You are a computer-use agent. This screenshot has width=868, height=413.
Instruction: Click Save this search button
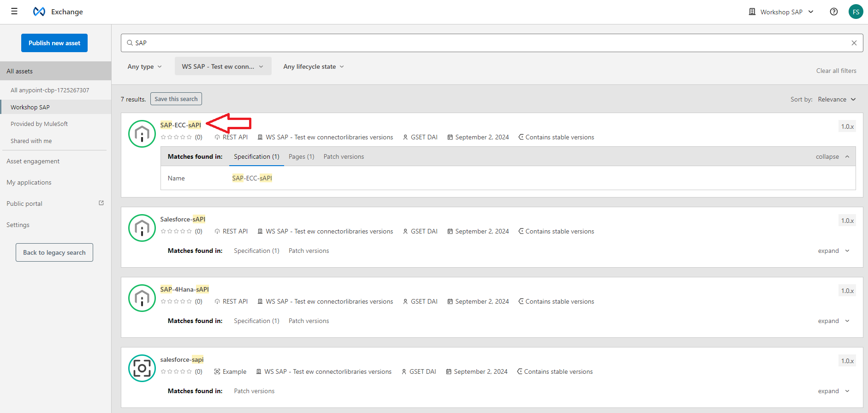[176, 99]
